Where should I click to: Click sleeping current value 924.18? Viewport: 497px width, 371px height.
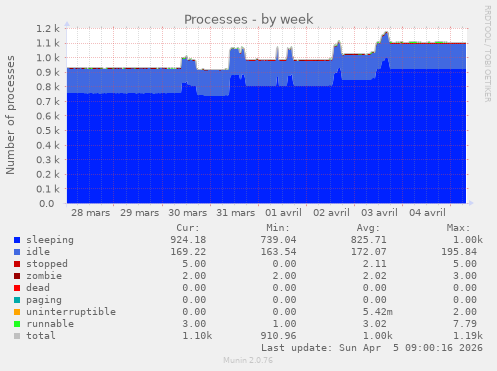point(188,240)
